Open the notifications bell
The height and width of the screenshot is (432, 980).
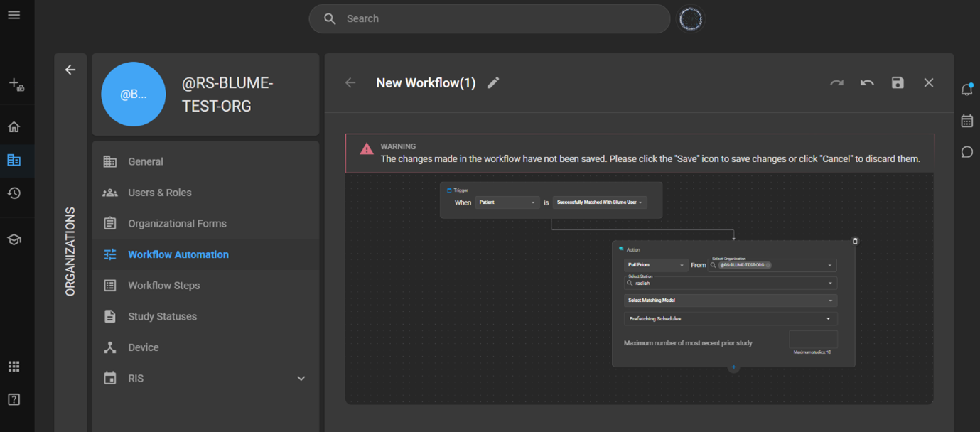pos(966,90)
